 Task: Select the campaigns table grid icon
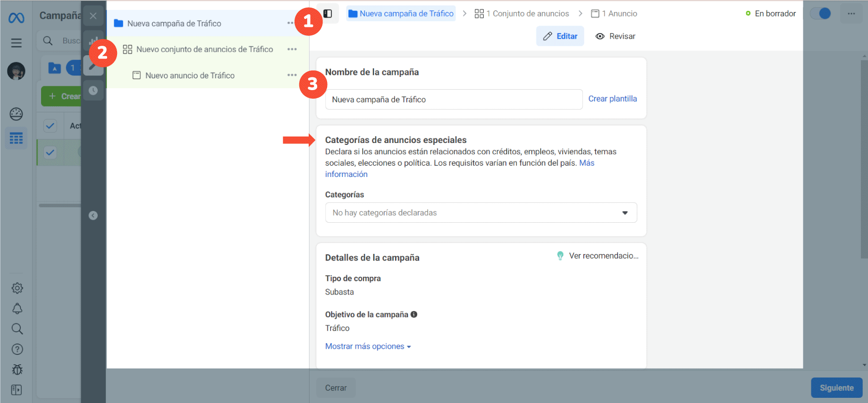[x=17, y=138]
